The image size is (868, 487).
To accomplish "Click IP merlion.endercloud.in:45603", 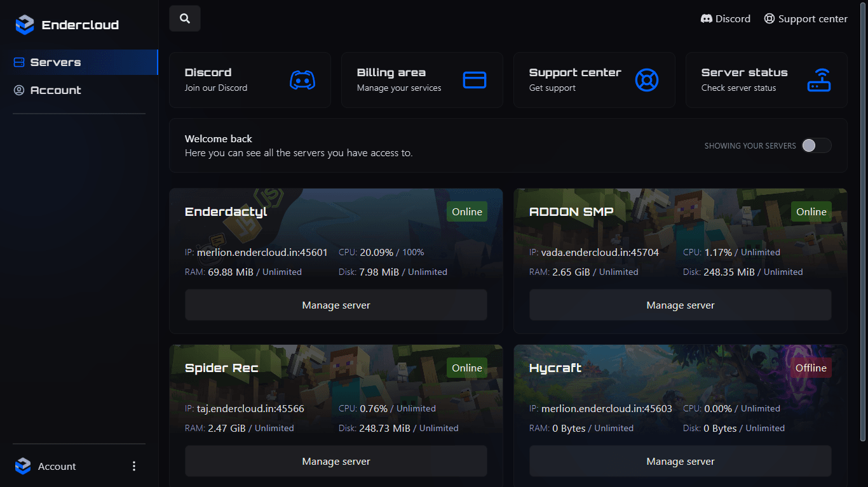I will tap(607, 408).
